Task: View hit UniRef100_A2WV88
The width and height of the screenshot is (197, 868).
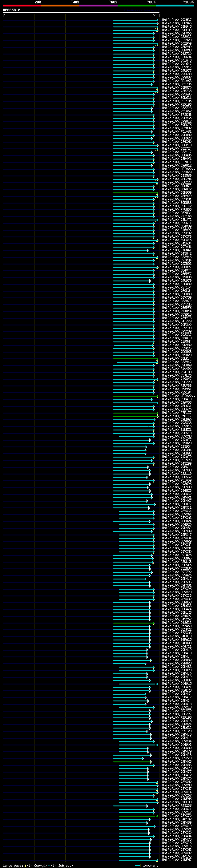Action: pyautogui.click(x=177, y=386)
